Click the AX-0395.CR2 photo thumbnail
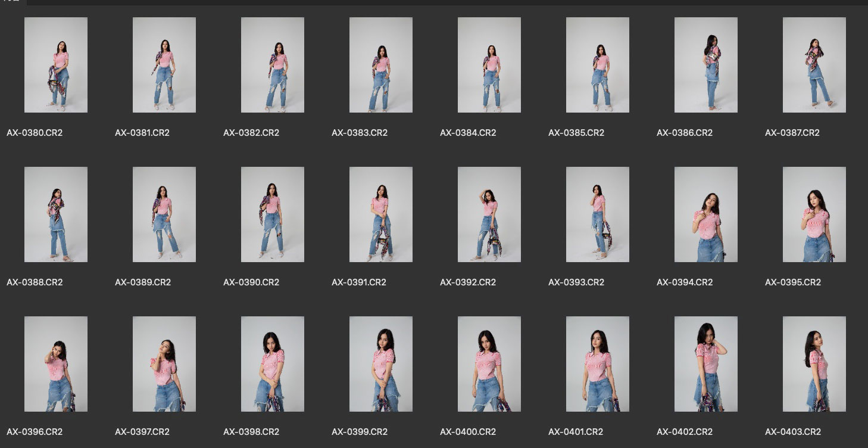Screen dimensions: 868x448 pos(814,214)
